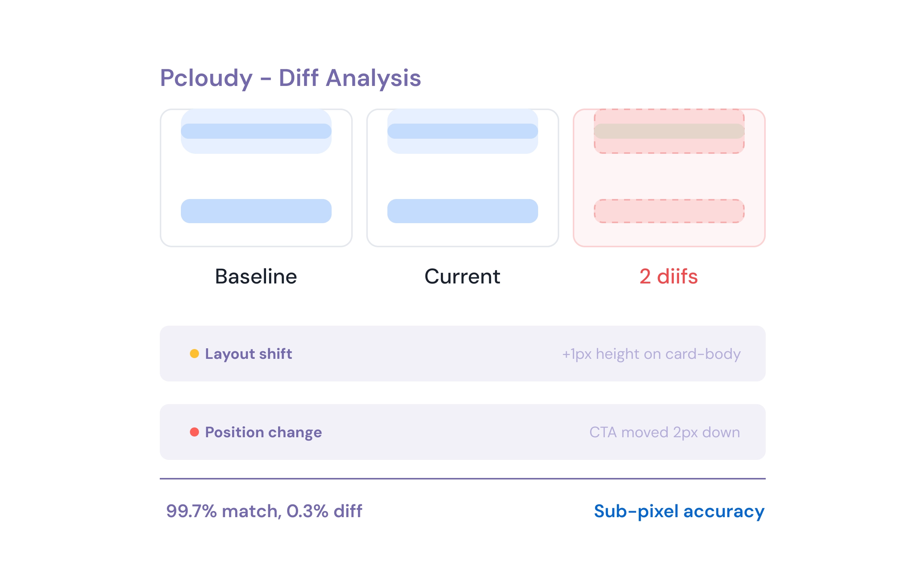Click the "99.7% match, 0.3% diff" summary

pyautogui.click(x=264, y=511)
